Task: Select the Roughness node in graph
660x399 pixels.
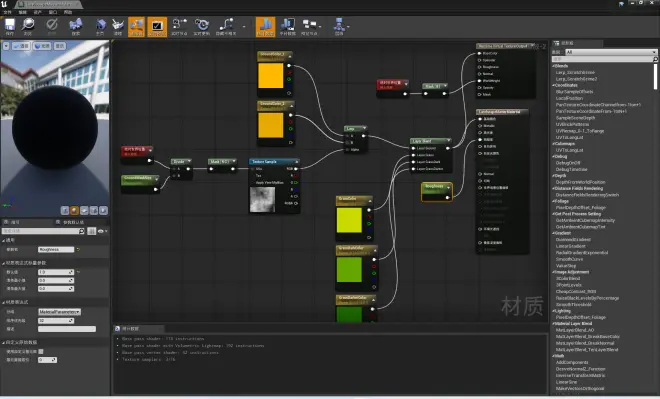Action: pos(436,192)
